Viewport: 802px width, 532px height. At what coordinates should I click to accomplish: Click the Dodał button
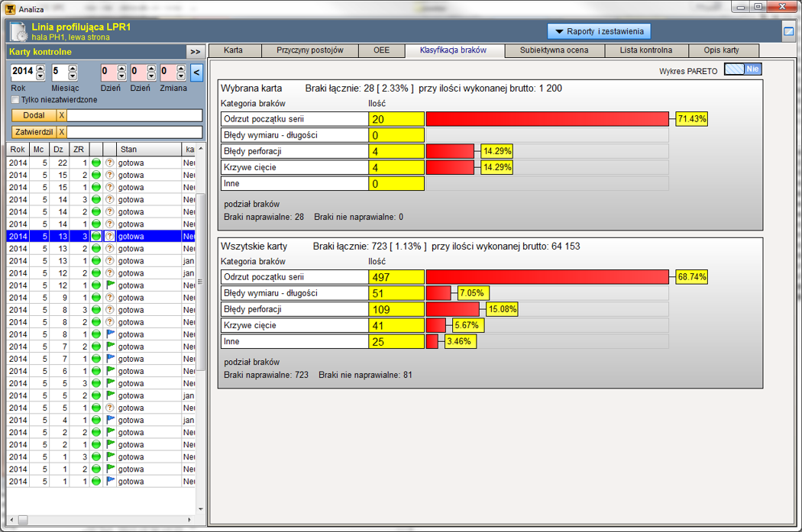pyautogui.click(x=34, y=115)
